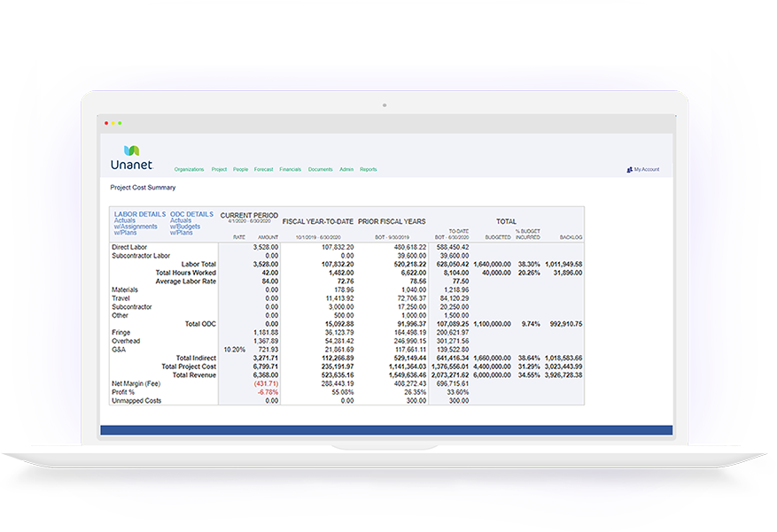
Task: View Actuals under ODC Details
Action: [x=179, y=220]
